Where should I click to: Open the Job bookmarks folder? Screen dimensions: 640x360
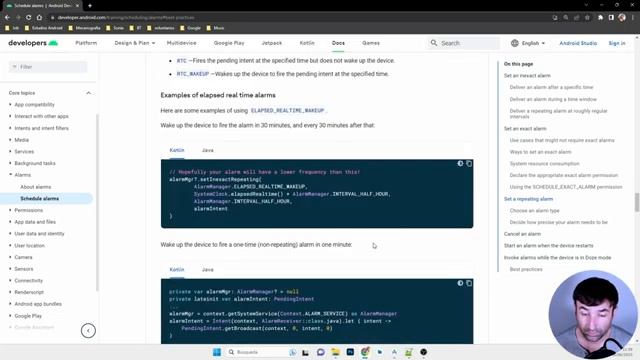[12, 28]
